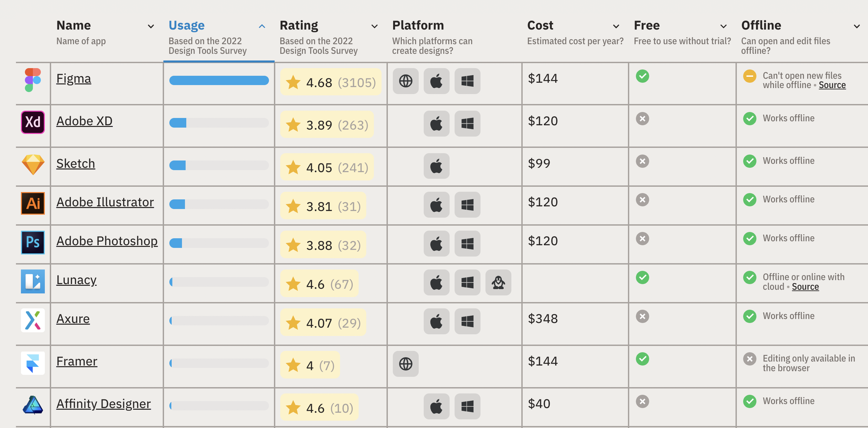Click the Axure X logo icon

point(33,320)
